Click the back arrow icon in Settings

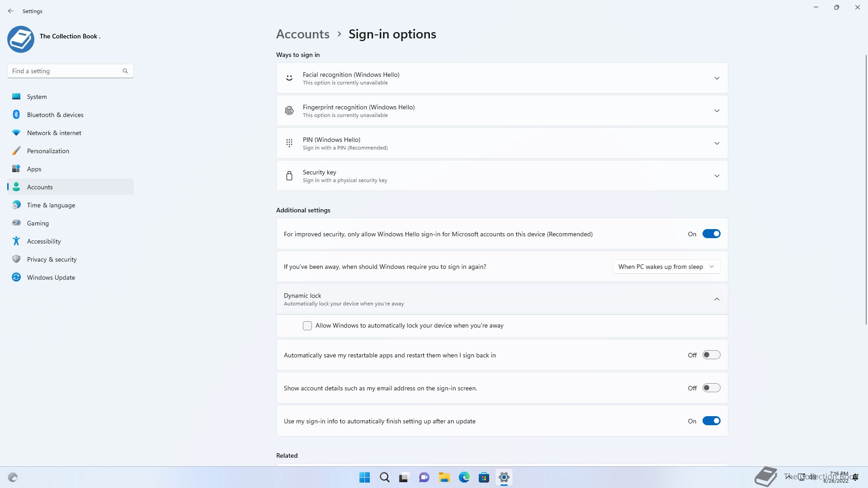point(11,11)
